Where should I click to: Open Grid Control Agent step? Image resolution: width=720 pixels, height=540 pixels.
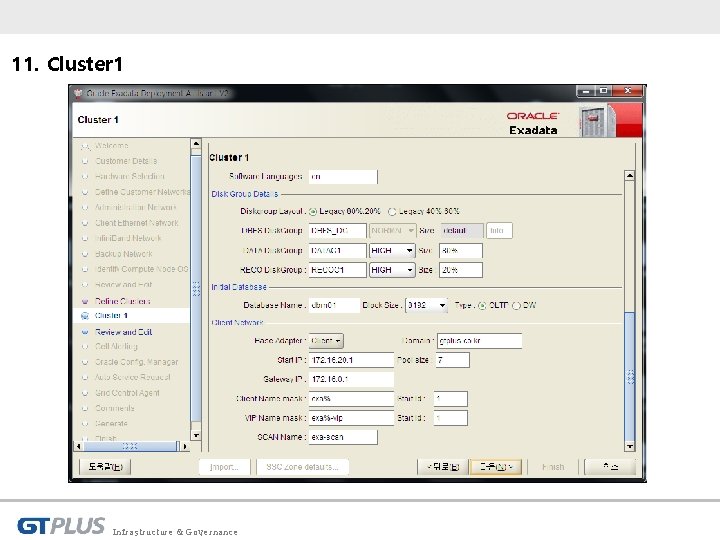[x=127, y=393]
